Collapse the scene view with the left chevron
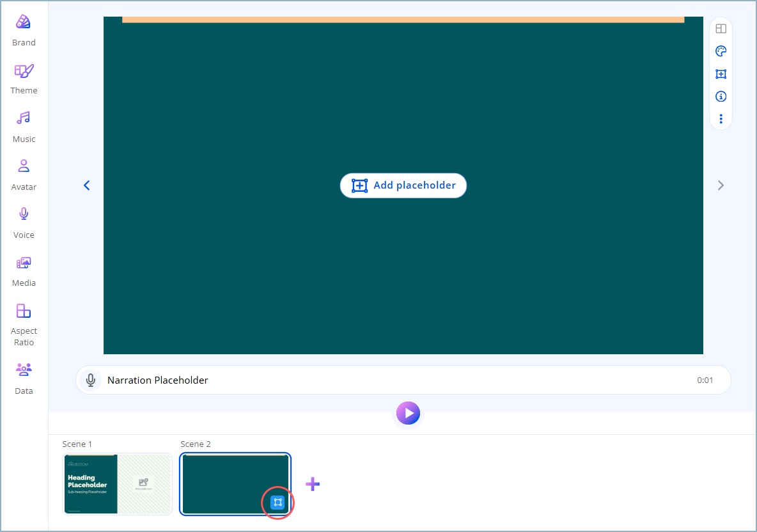This screenshot has width=757, height=532. [86, 185]
